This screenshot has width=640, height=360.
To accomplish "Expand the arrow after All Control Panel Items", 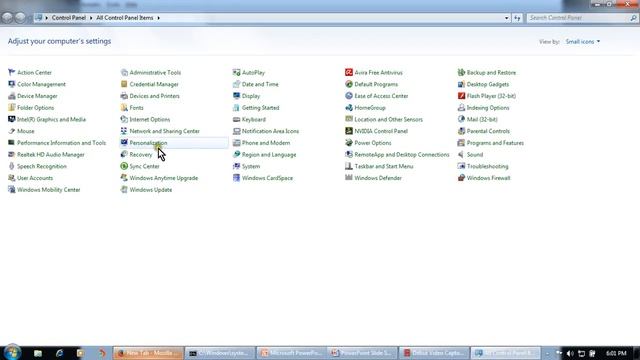I will click(158, 18).
